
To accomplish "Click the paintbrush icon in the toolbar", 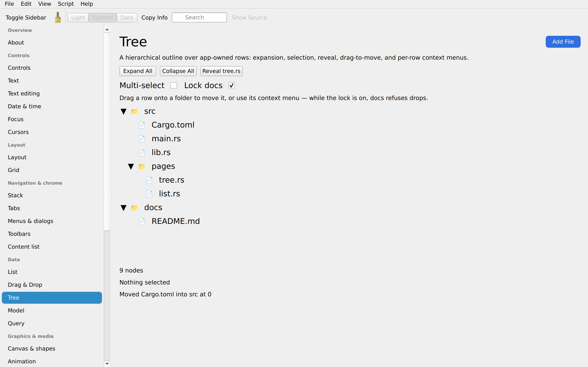I will pyautogui.click(x=58, y=17).
